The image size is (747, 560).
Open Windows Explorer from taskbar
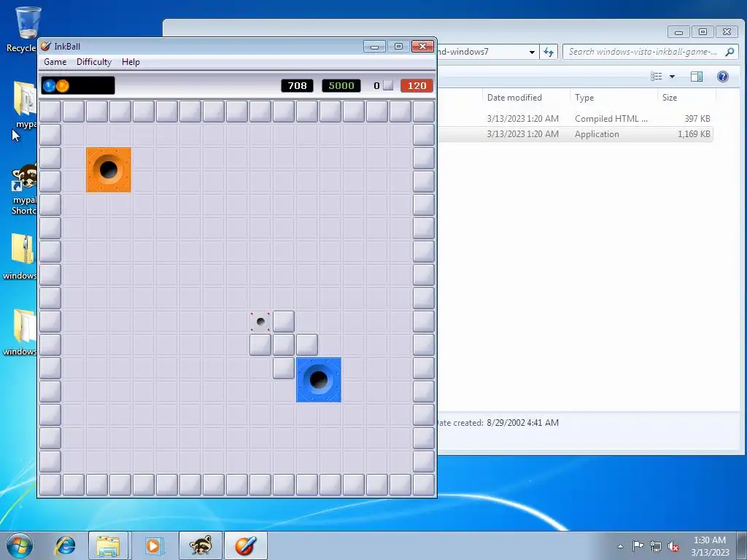108,545
